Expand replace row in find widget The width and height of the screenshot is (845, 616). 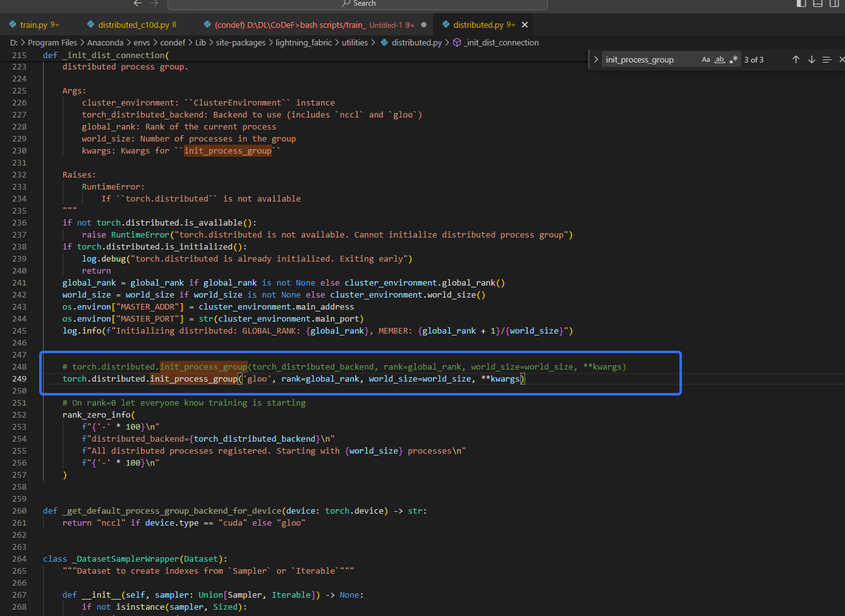[x=595, y=59]
